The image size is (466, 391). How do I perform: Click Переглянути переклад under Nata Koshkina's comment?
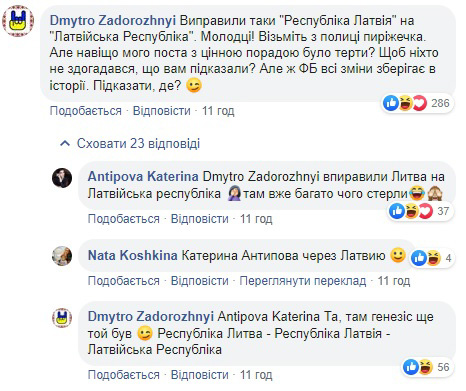[x=303, y=281]
